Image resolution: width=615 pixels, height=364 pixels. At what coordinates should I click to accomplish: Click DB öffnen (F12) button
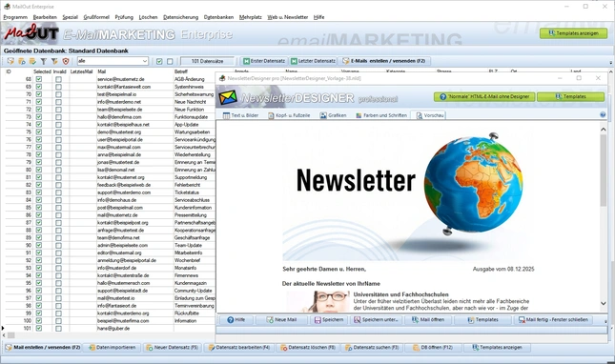(433, 348)
